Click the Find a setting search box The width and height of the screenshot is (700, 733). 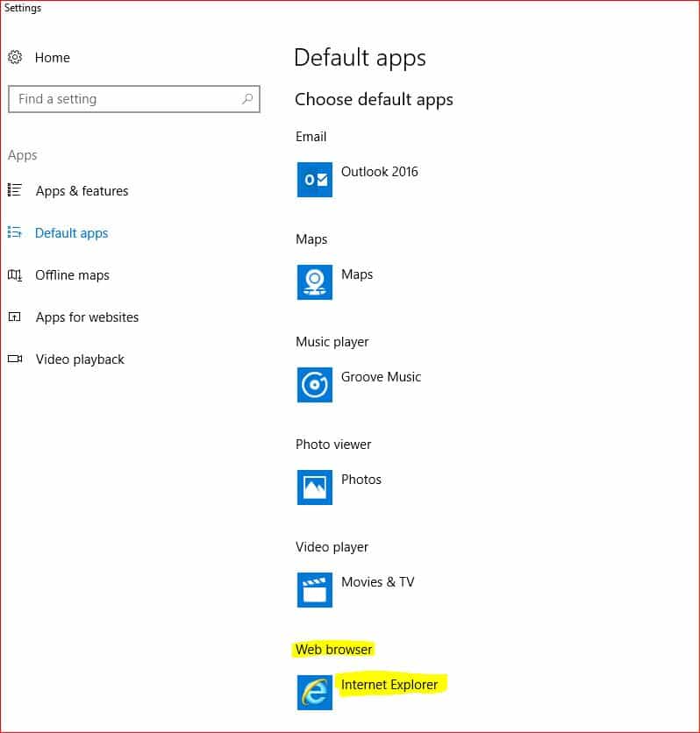[x=133, y=98]
